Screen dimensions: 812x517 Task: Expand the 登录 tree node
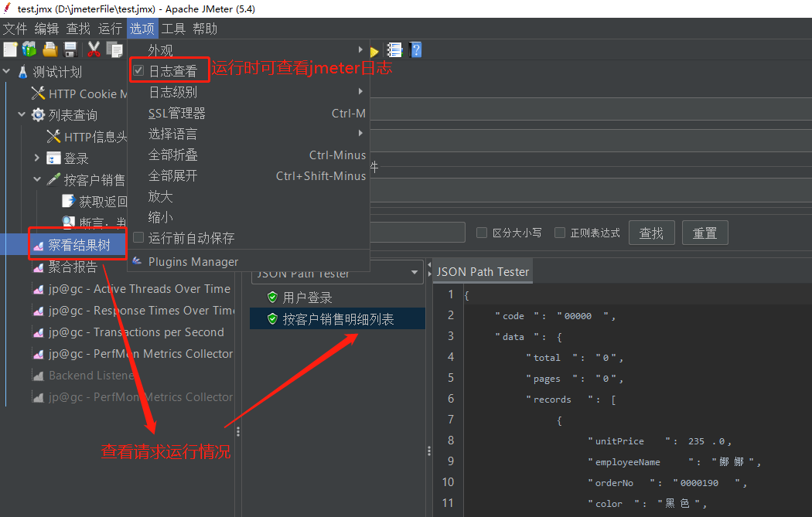[37, 158]
